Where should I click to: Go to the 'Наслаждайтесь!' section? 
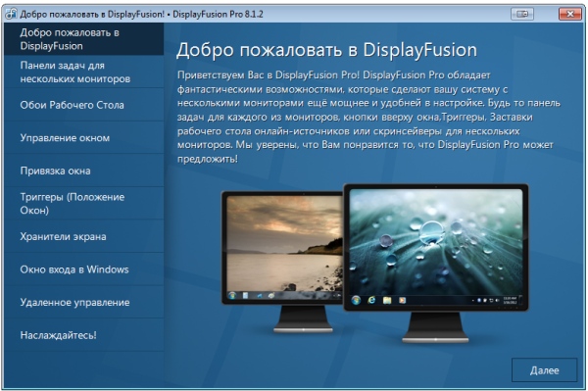coord(84,335)
